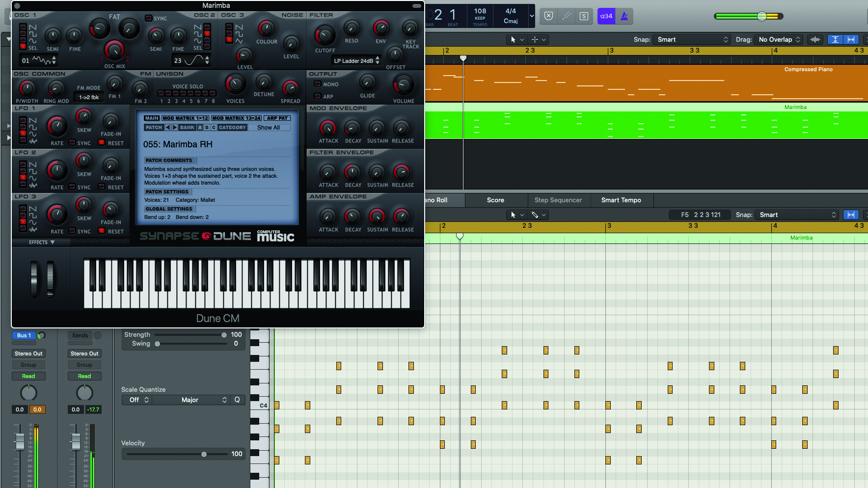Click Read automation on Bus 1 strip

28,376
